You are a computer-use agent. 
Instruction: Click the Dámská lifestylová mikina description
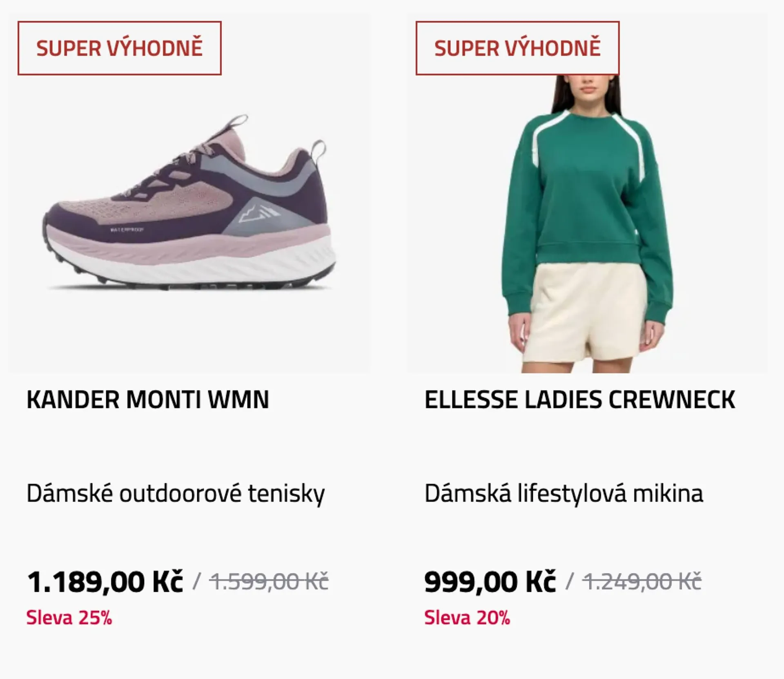[x=564, y=494]
